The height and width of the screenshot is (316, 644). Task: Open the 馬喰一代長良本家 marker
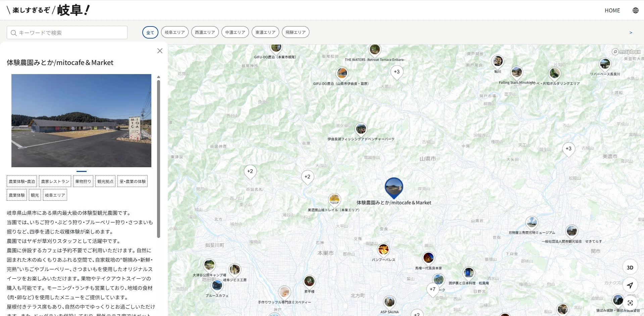point(428,258)
